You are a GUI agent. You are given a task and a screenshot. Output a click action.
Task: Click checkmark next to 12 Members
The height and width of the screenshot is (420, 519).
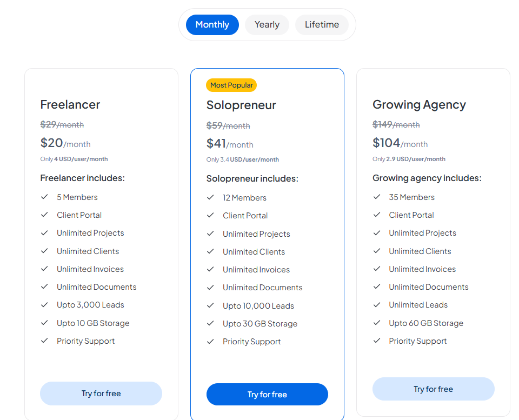pyautogui.click(x=211, y=198)
